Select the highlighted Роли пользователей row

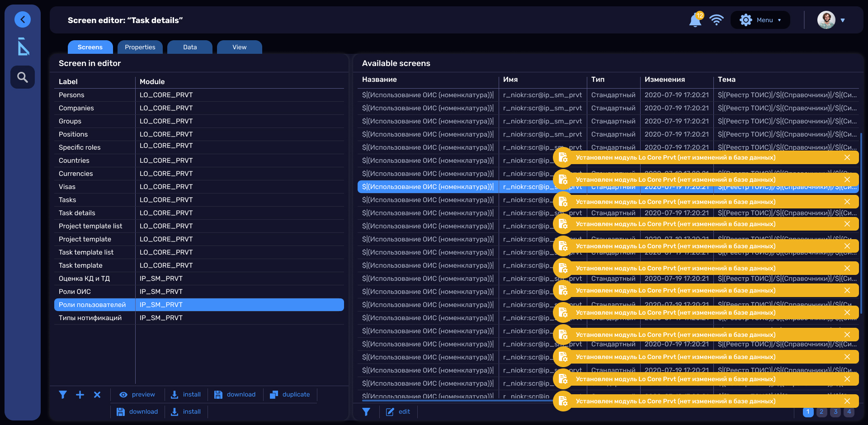[x=199, y=305]
